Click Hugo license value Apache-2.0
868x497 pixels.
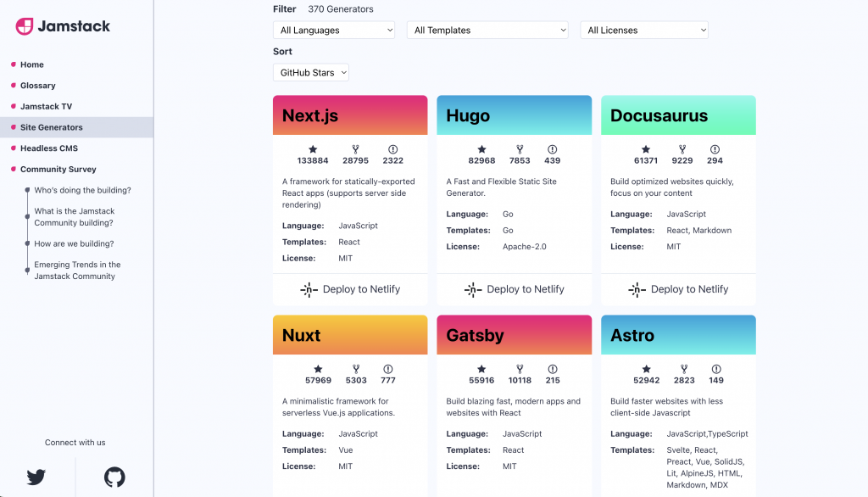click(x=524, y=247)
